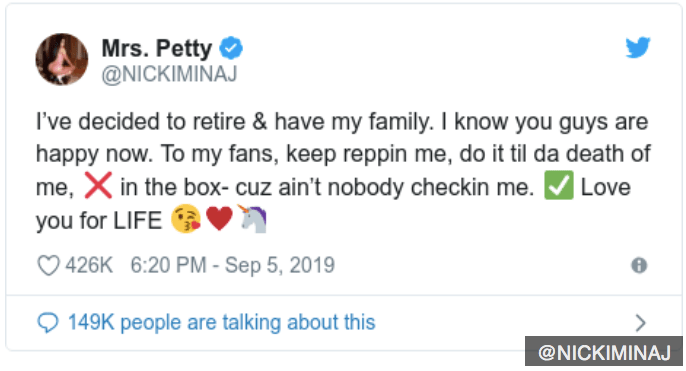
Task: Click the tweet text about retiring
Action: [x=343, y=171]
